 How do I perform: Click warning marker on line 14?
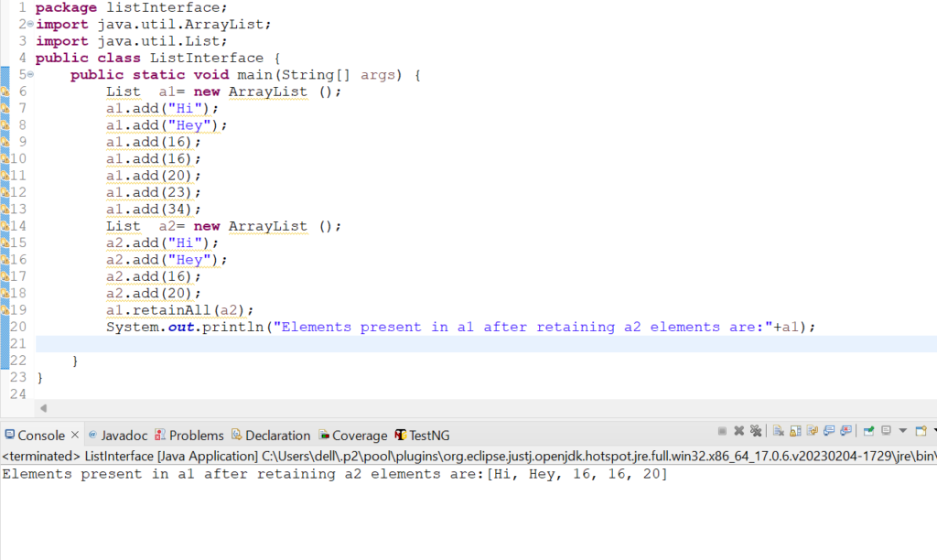tap(5, 226)
